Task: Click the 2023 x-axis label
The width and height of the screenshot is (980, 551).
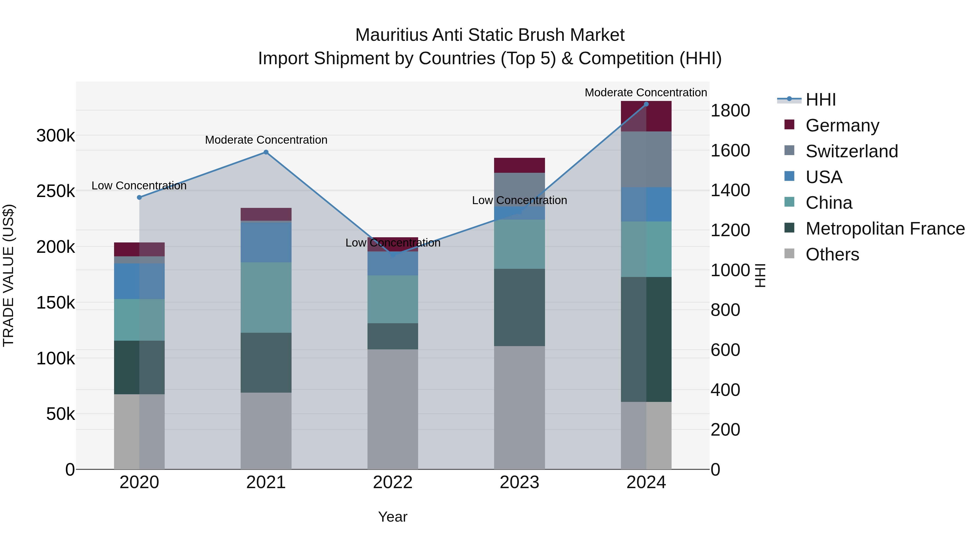Action: [x=519, y=482]
